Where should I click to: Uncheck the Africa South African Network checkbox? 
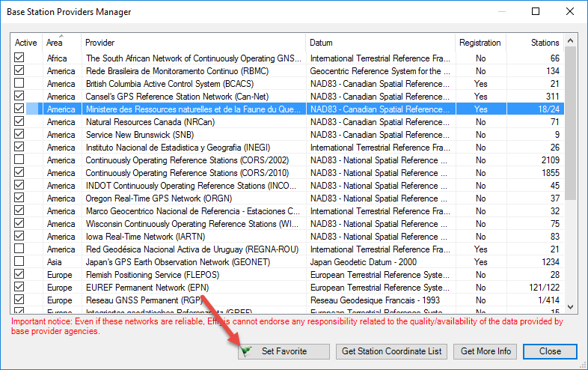pyautogui.click(x=19, y=58)
